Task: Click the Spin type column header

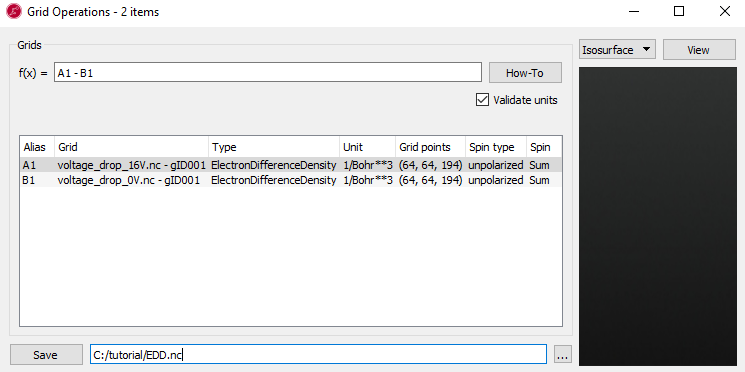Action: 497,147
